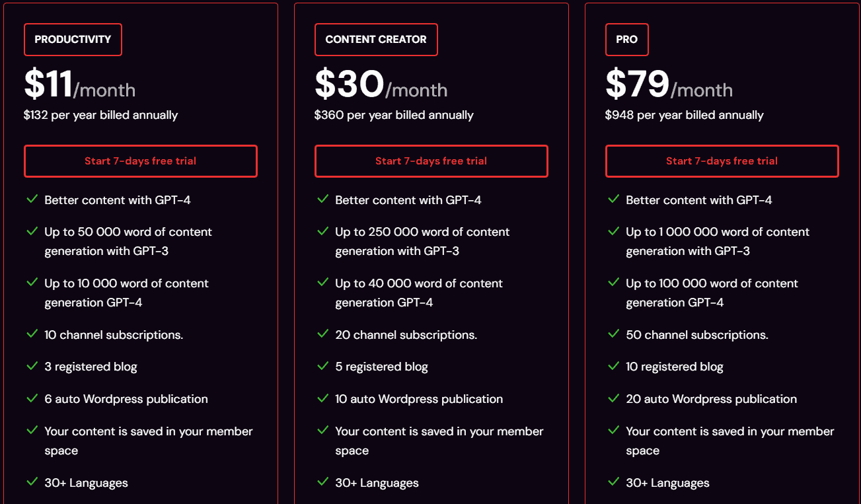Click the checkmark next to 3 registered blog
Viewport: 861px width, 504px height.
(32, 367)
